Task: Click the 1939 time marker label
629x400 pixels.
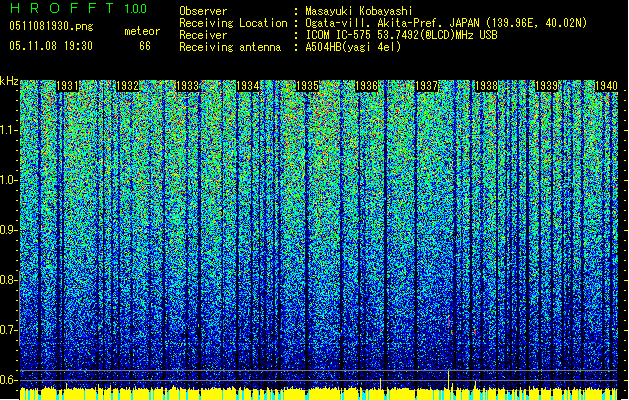Action: 546,86
